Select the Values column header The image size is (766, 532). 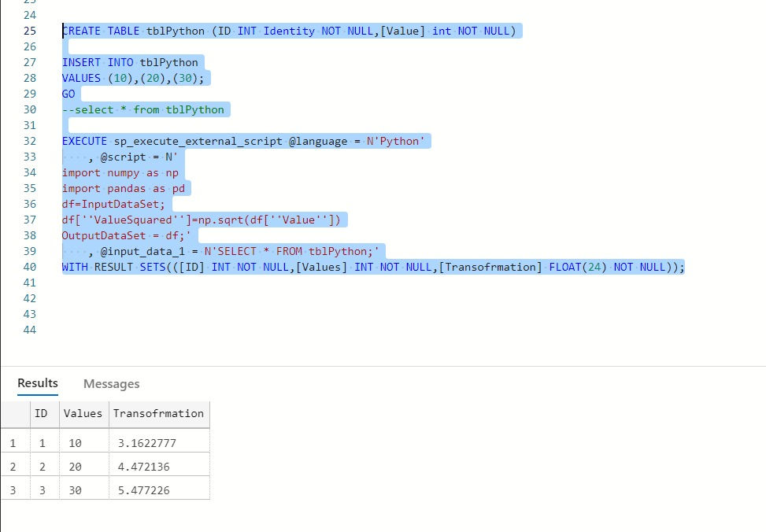84,414
